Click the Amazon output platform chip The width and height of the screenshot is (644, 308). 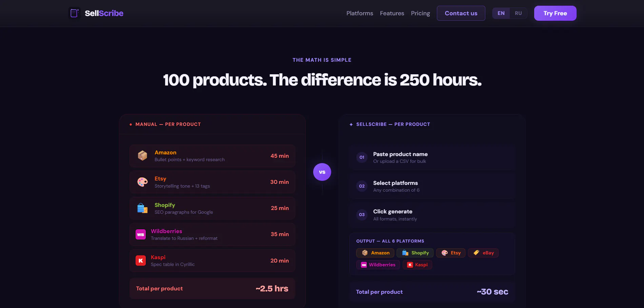pos(375,253)
